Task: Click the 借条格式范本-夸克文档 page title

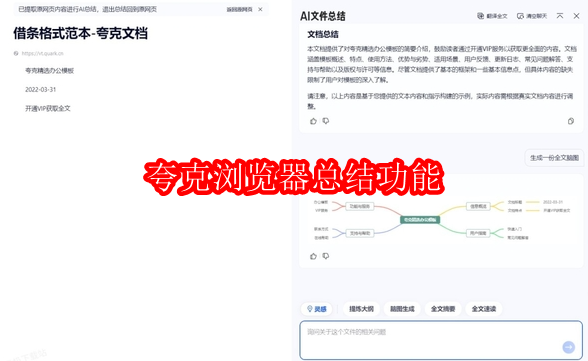Action: click(x=80, y=33)
